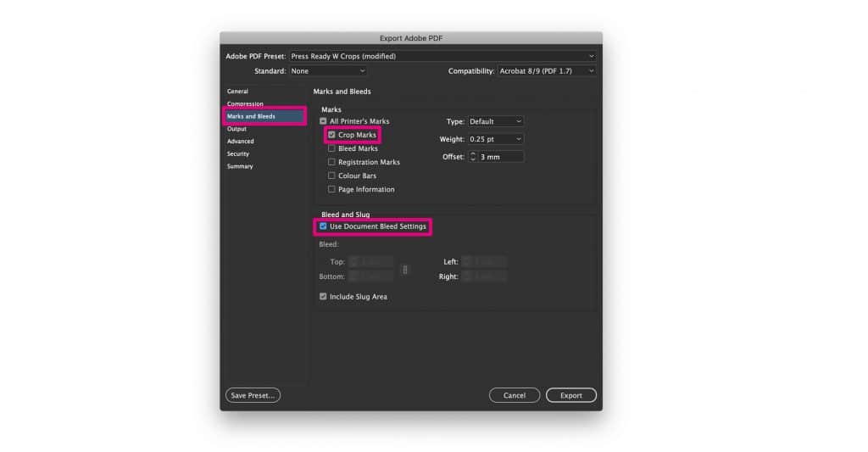Enable the Bleed Marks checkbox

pos(331,148)
